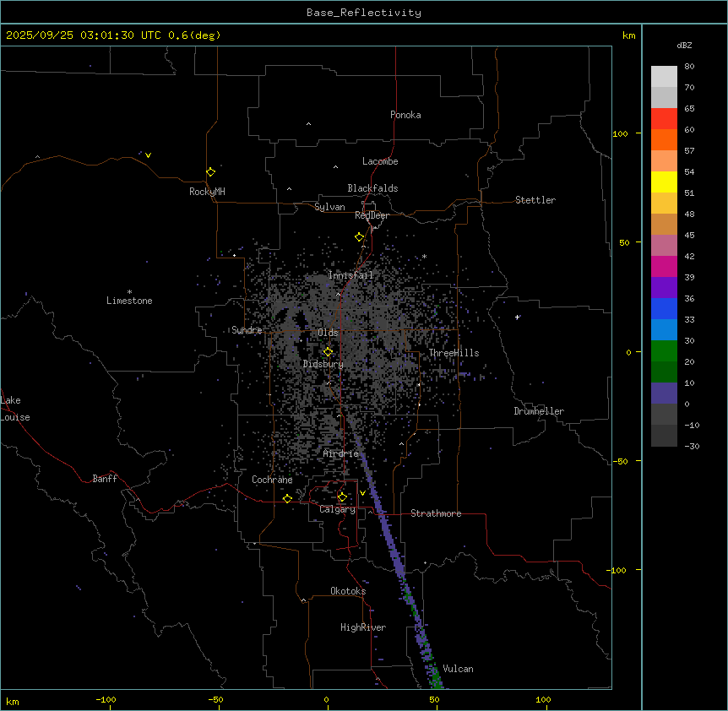
Task: Pick the yellow 51-54 dBZ legend swatch
Action: pos(664,182)
